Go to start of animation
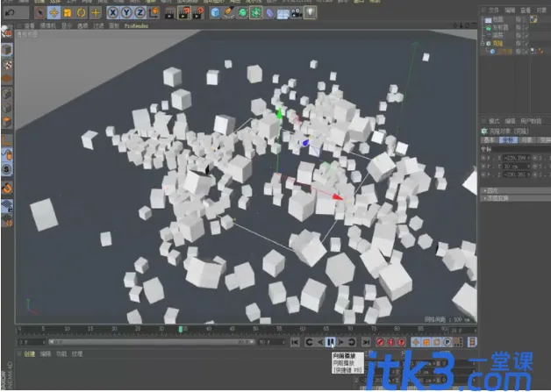 coord(295,342)
